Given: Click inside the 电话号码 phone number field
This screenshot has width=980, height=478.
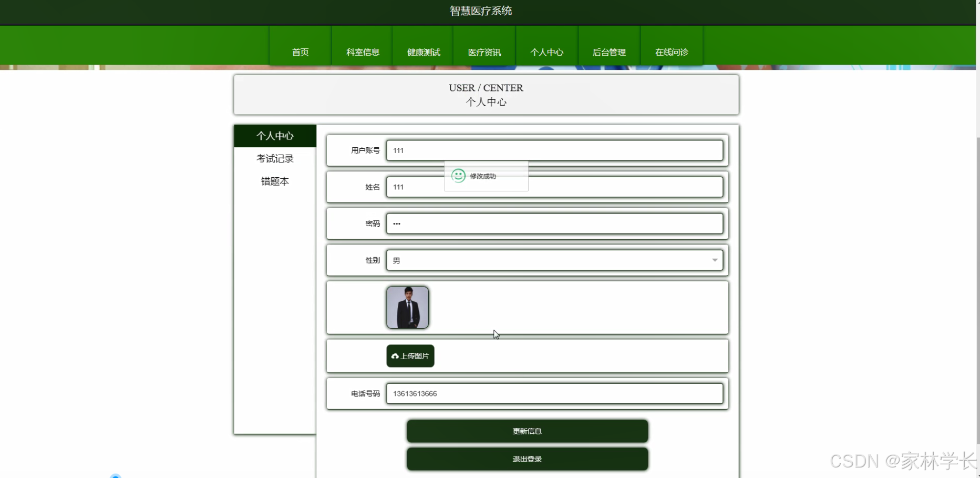Looking at the screenshot, I should click(555, 393).
